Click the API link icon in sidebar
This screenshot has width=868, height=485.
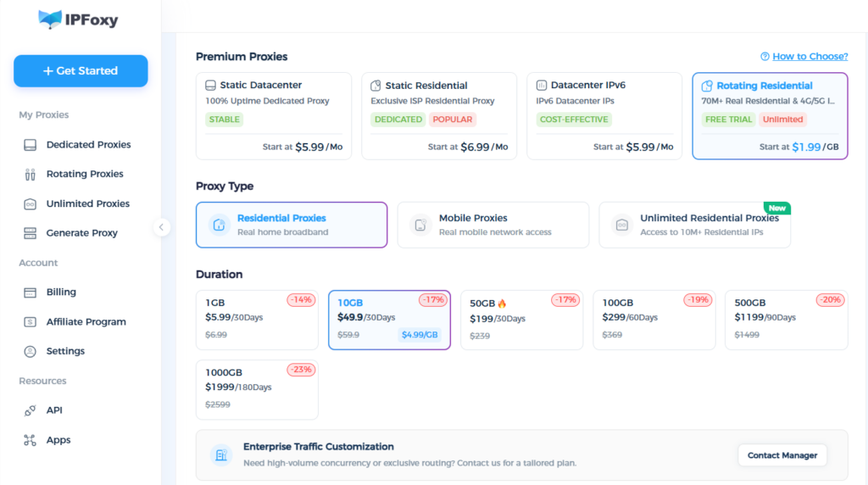click(30, 411)
